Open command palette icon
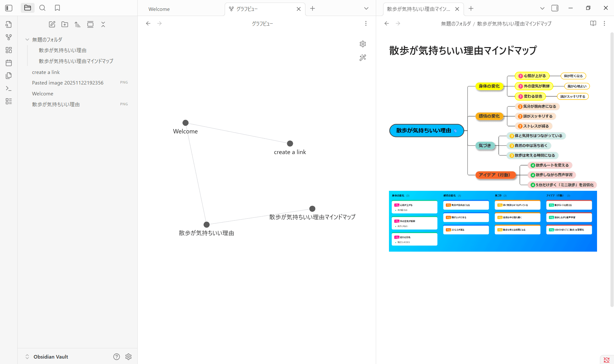 (x=9, y=88)
